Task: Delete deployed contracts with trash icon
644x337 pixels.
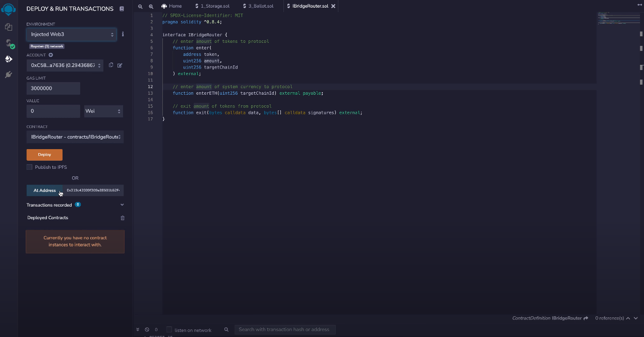Action: [x=122, y=218]
